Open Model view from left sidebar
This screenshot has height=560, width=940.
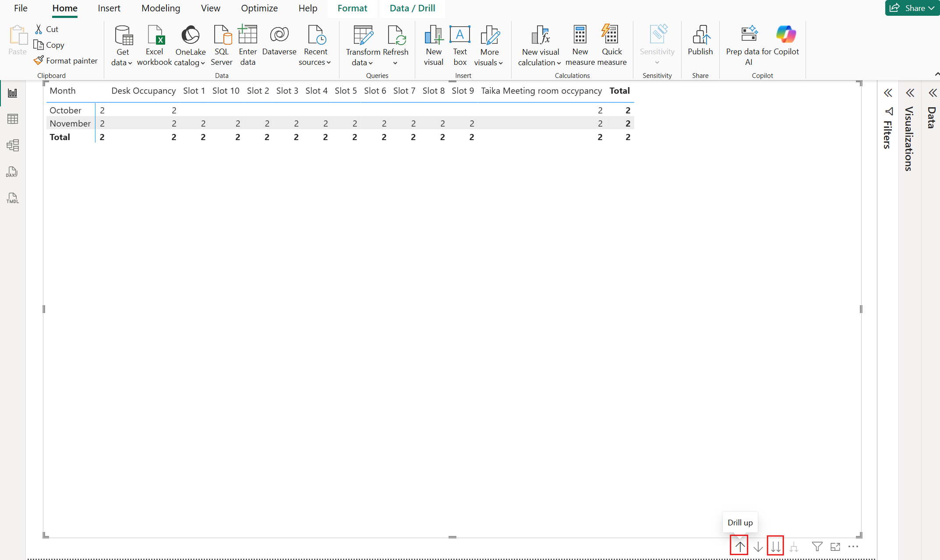13,145
